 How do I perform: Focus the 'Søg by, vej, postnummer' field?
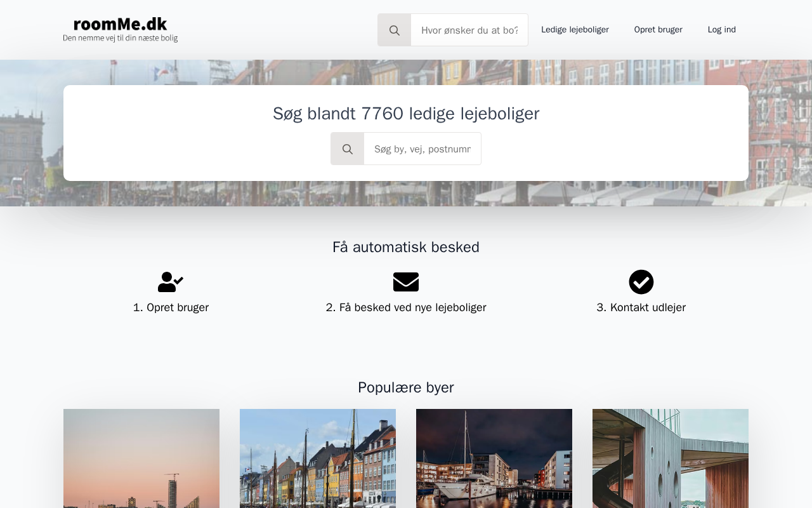(x=422, y=149)
